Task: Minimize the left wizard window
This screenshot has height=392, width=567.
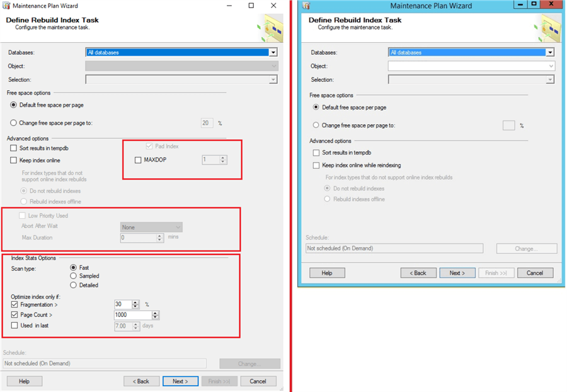Action: [229, 6]
